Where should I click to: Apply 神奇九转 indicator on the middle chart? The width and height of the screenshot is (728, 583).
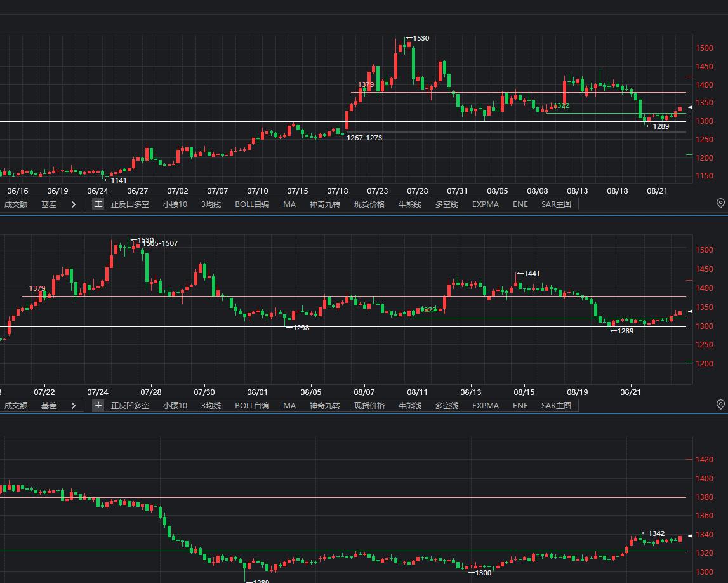point(325,406)
